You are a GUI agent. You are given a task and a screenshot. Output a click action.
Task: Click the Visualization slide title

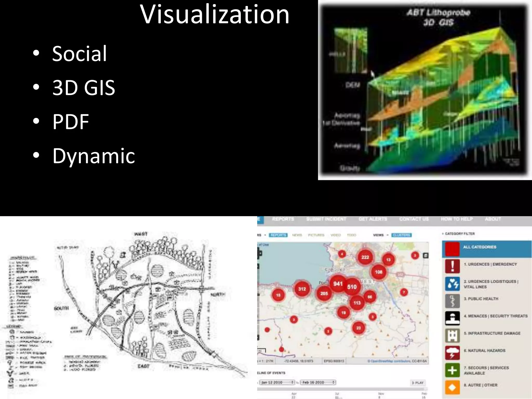(215, 14)
